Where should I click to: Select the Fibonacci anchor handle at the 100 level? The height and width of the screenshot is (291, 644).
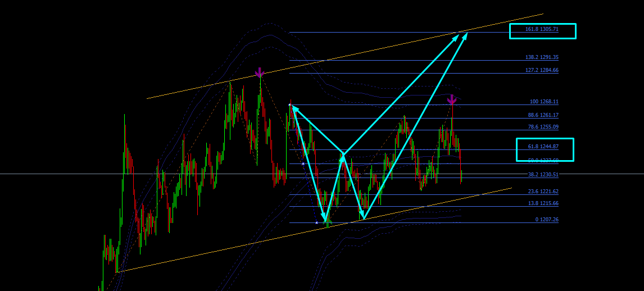[x=290, y=104]
